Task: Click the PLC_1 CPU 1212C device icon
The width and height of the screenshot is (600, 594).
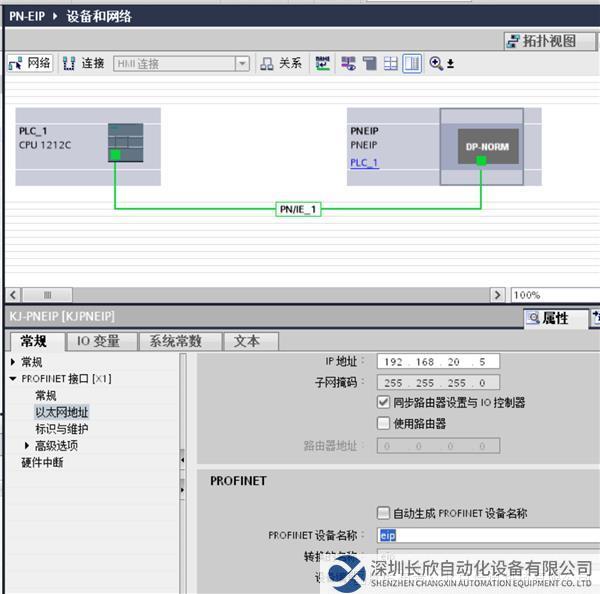Action: 125,143
